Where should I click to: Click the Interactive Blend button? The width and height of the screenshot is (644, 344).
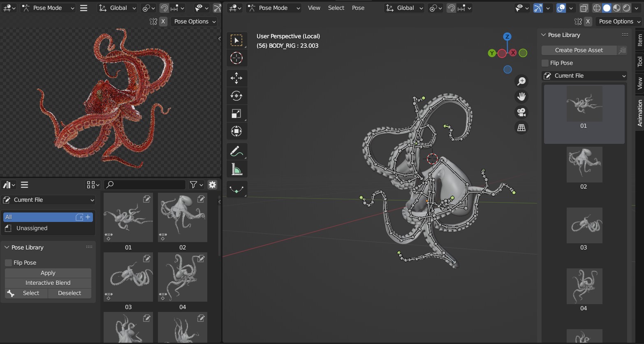(48, 283)
